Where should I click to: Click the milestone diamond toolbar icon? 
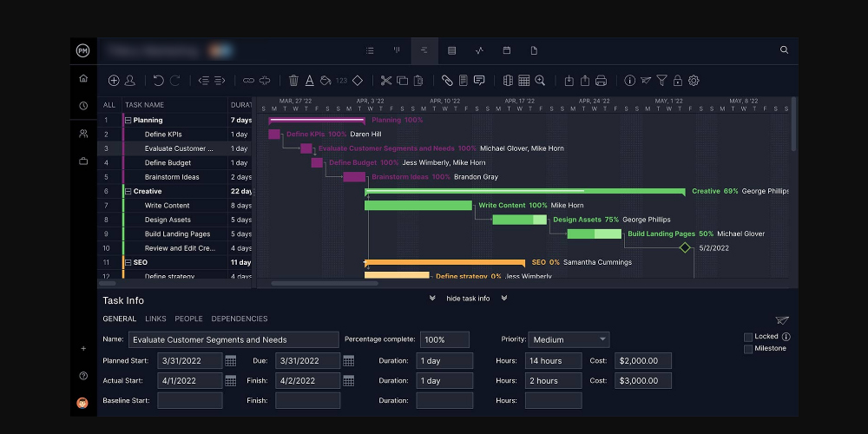(x=358, y=81)
